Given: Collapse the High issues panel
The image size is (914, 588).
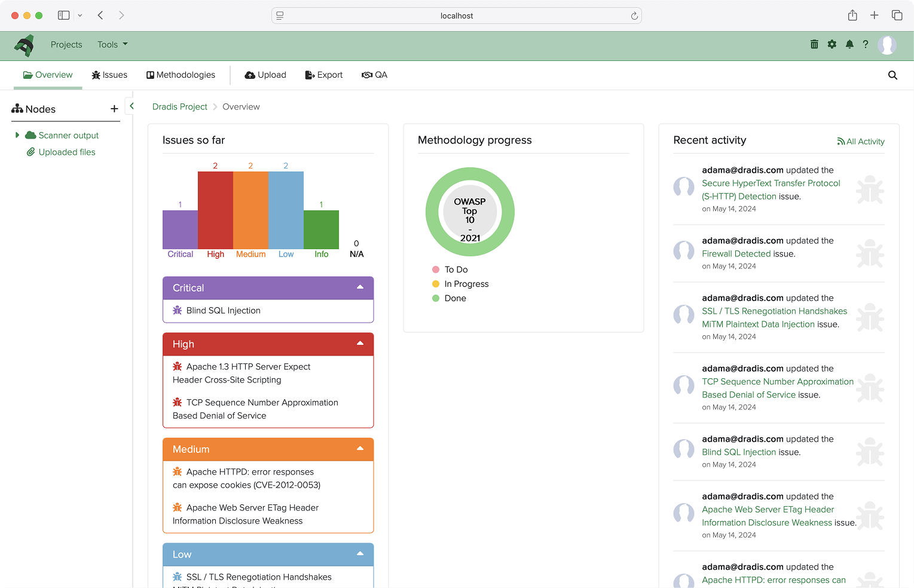Looking at the screenshot, I should (360, 344).
